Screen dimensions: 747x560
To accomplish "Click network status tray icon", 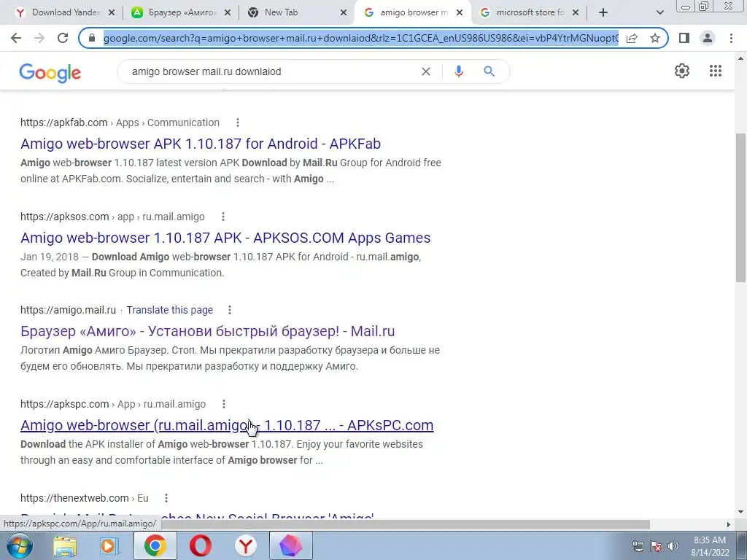I will tap(638, 546).
